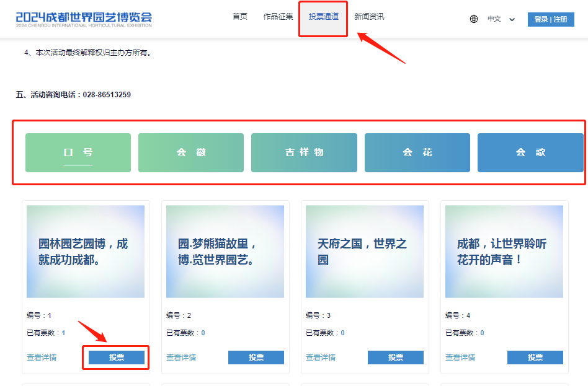This screenshot has width=588, height=386.
Task: Select the 口号 category tab
Action: [x=78, y=152]
